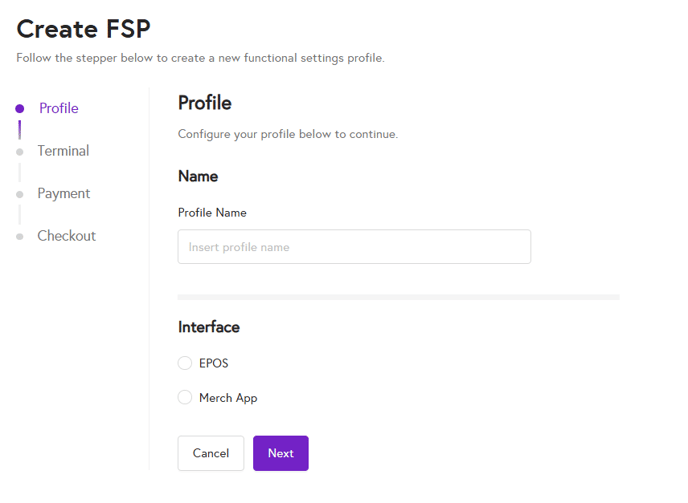Image resolution: width=688 pixels, height=503 pixels.
Task: Click the Profile Name field label
Action: (x=212, y=213)
